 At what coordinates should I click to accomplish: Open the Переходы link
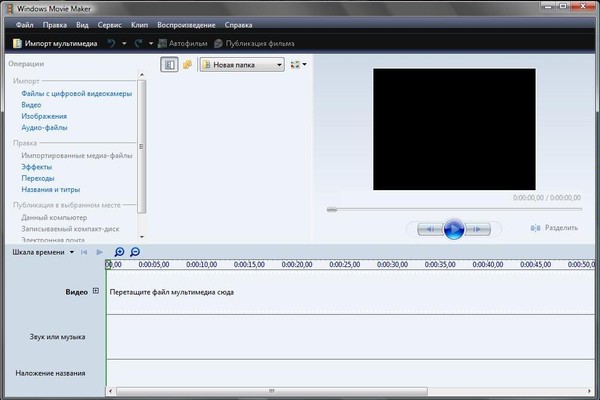click(38, 178)
